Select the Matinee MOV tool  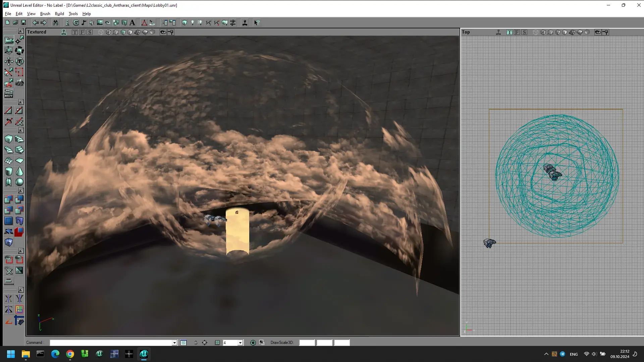[x=9, y=94]
